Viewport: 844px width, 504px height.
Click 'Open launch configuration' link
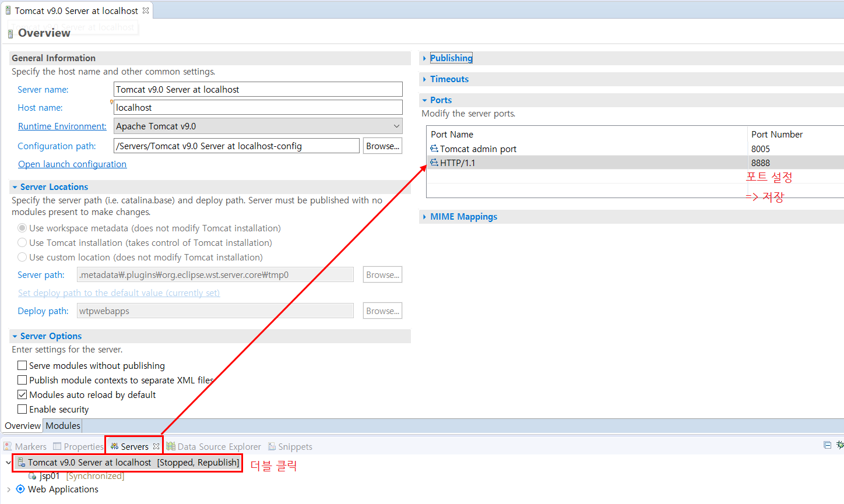[x=72, y=164]
